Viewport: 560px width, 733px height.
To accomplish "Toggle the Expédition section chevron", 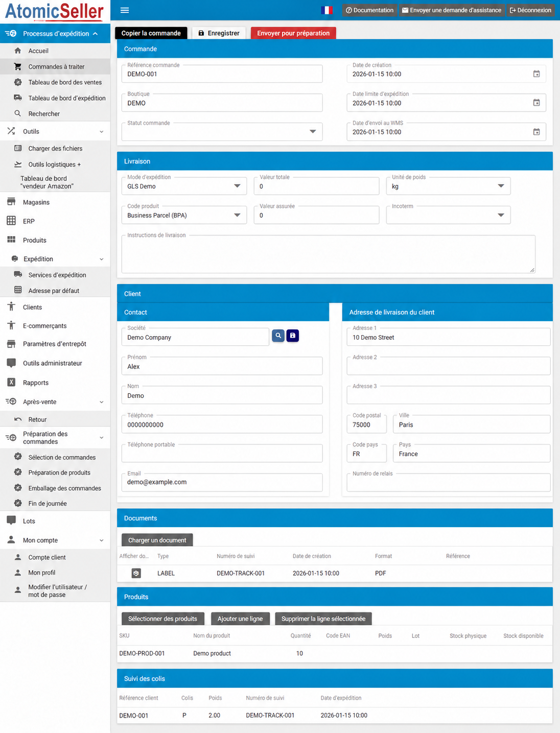I will coord(101,259).
